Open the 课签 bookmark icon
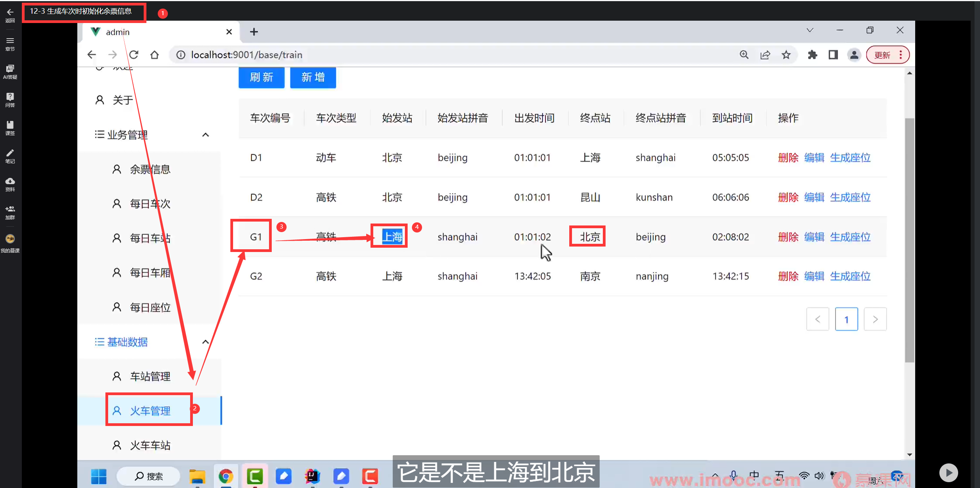 pyautogui.click(x=10, y=125)
